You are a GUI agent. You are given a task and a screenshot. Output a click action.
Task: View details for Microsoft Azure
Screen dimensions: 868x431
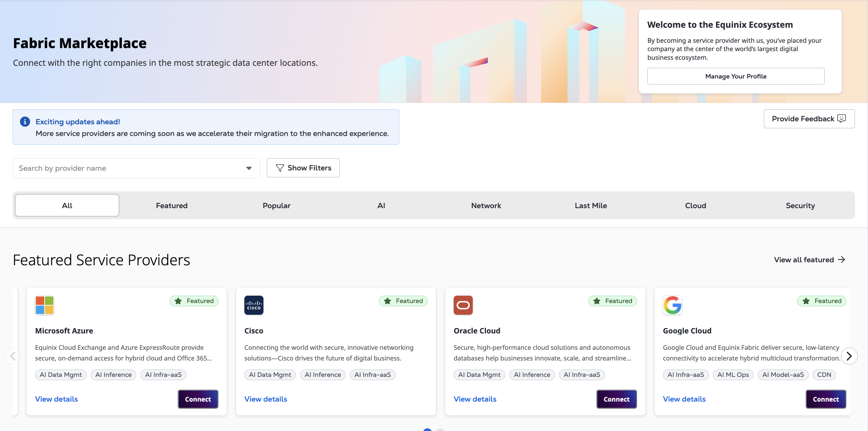56,399
